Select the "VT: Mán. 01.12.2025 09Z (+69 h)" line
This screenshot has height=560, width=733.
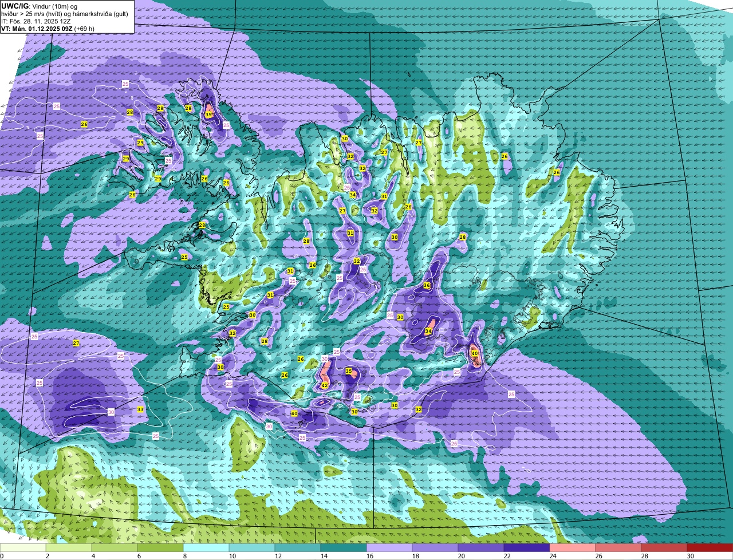pos(48,28)
